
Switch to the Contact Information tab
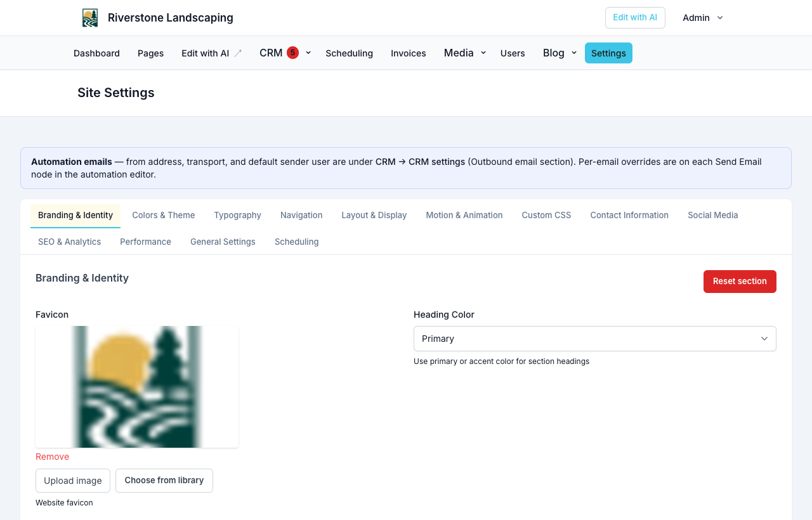(629, 215)
